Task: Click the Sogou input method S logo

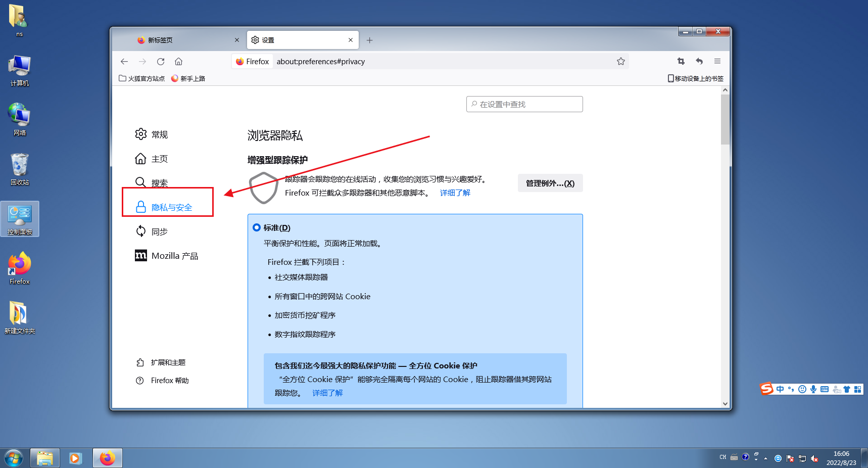Action: tap(767, 389)
